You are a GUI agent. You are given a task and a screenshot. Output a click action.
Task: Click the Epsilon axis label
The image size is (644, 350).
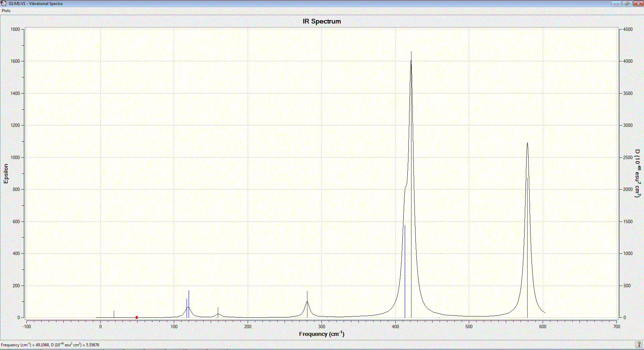[6, 173]
